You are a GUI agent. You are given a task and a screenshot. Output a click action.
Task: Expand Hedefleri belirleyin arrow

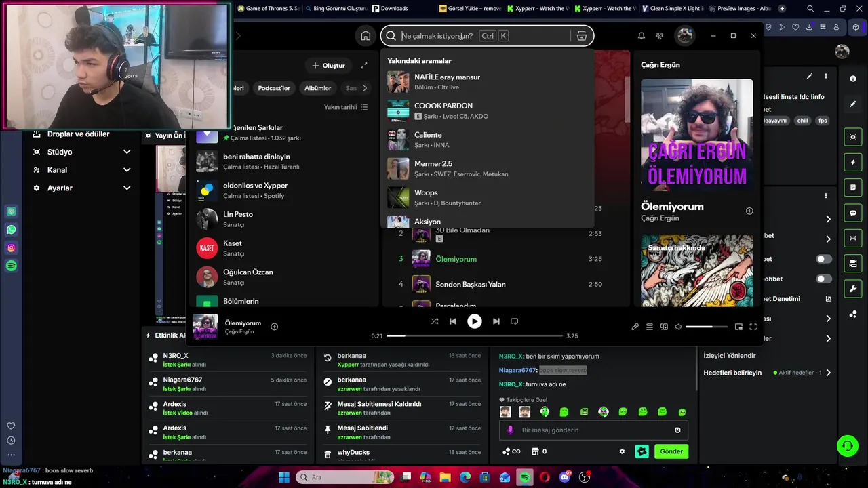coord(828,373)
